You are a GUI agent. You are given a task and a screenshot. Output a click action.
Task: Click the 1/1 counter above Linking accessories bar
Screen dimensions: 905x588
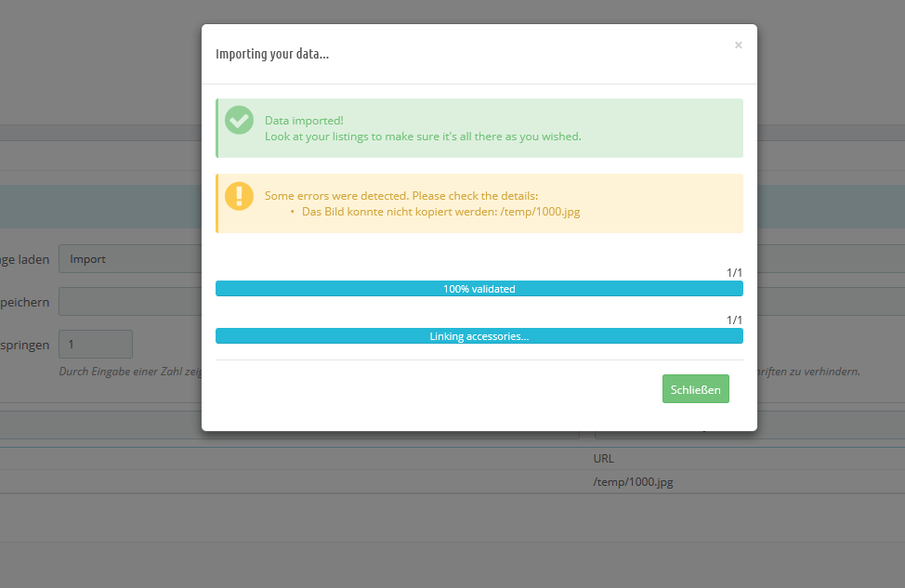pyautogui.click(x=734, y=320)
